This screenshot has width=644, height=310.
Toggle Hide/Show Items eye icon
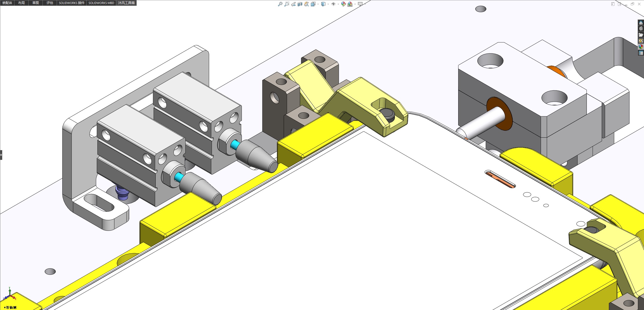coord(333,4)
